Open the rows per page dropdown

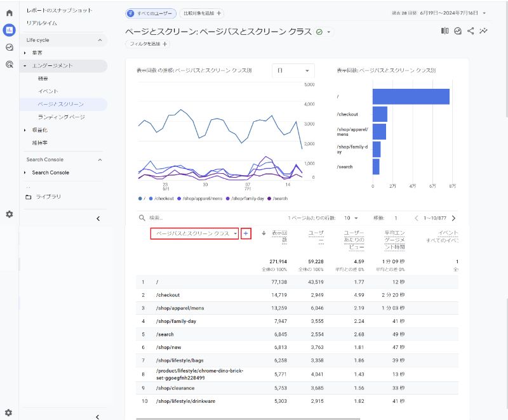351,218
